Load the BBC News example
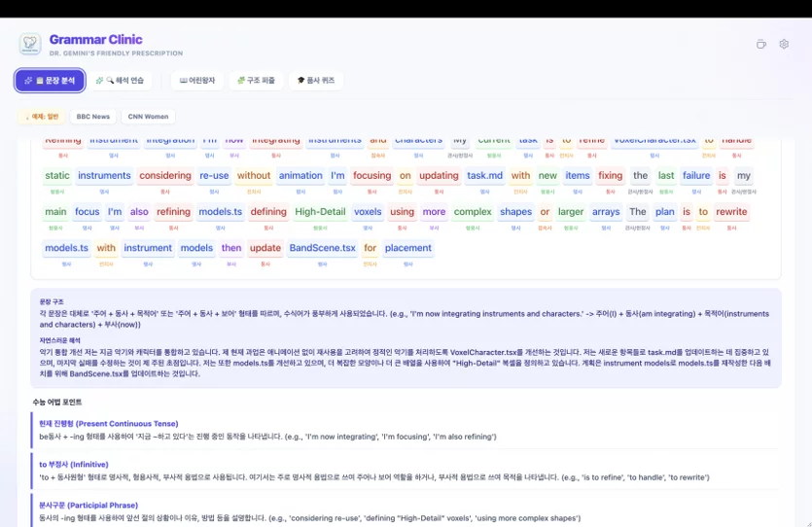Viewport: 812px width, 527px height. click(93, 117)
